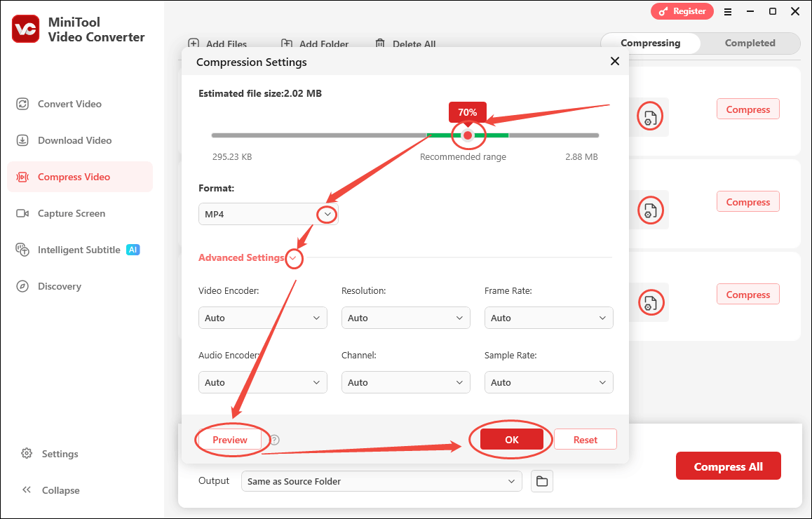
Task: Click Compress button for second file
Action: [x=747, y=202]
